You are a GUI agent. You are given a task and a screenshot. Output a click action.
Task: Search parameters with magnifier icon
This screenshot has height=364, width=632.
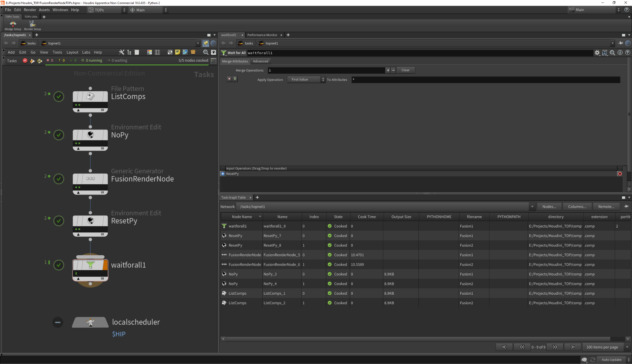(x=613, y=53)
